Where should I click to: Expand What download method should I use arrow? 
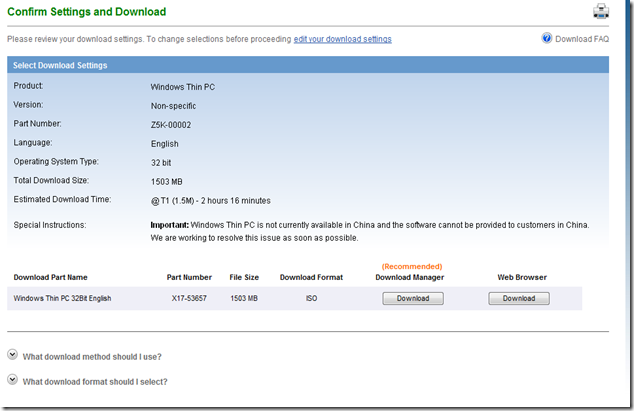pyautogui.click(x=13, y=355)
